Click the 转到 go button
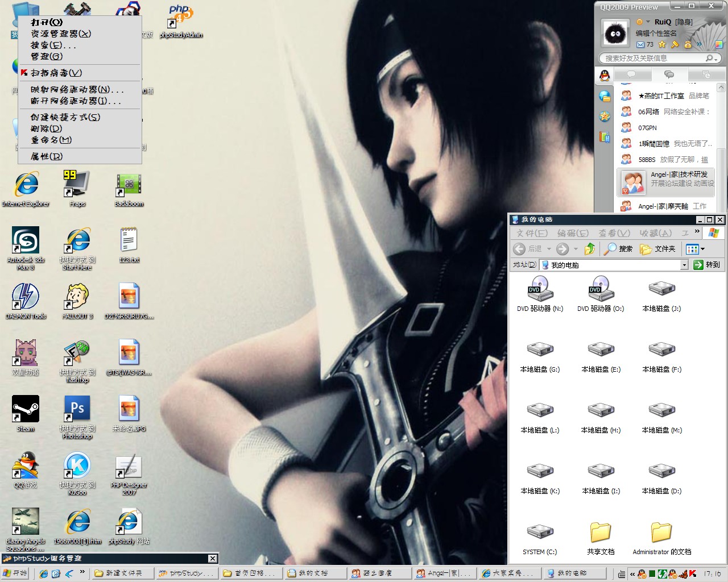The image size is (728, 582). click(707, 265)
